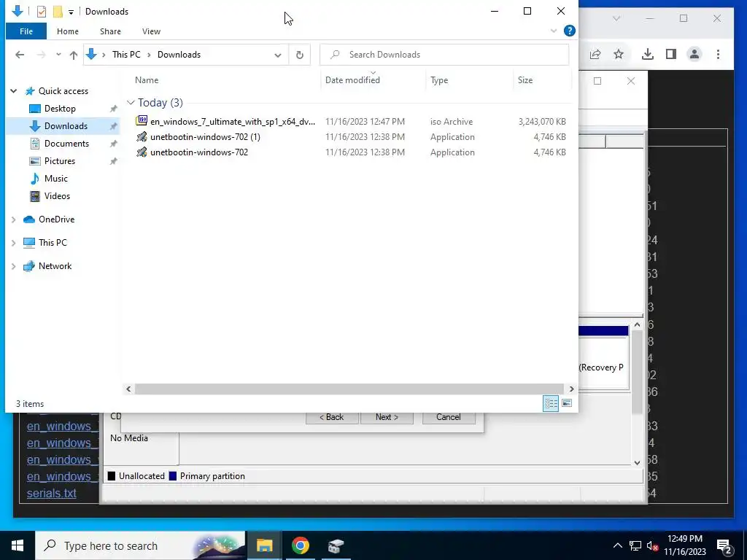Open Desktop in Quick access

60,109
